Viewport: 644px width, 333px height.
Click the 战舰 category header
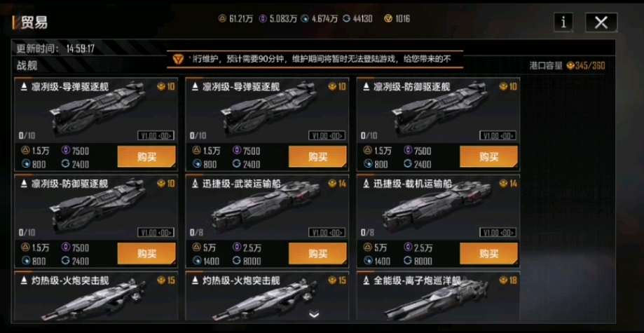click(27, 65)
